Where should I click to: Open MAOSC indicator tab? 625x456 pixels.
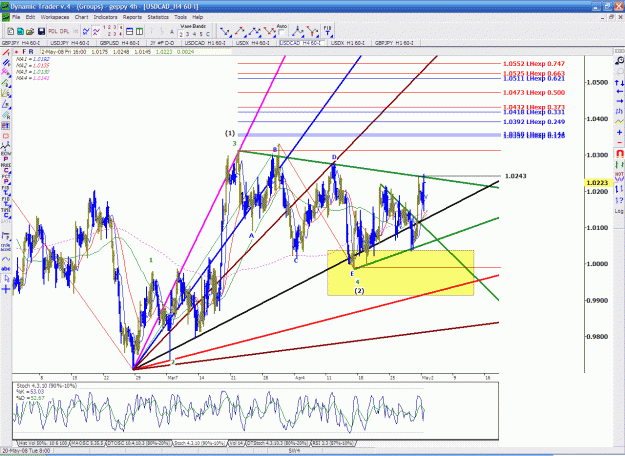click(88, 443)
